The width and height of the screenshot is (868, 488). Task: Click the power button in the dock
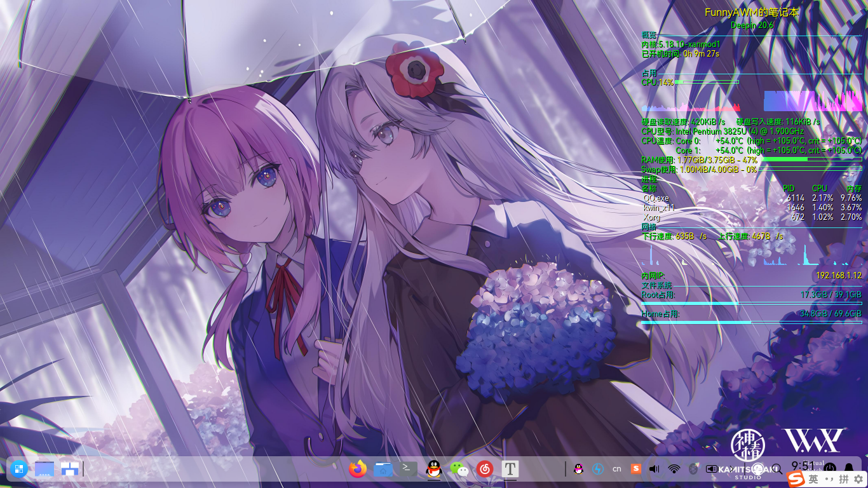click(830, 469)
